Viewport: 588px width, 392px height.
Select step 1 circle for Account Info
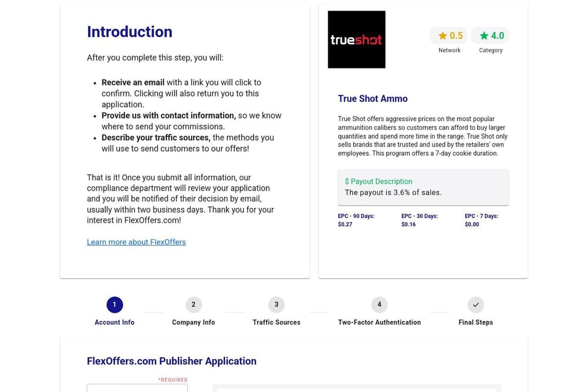114,305
